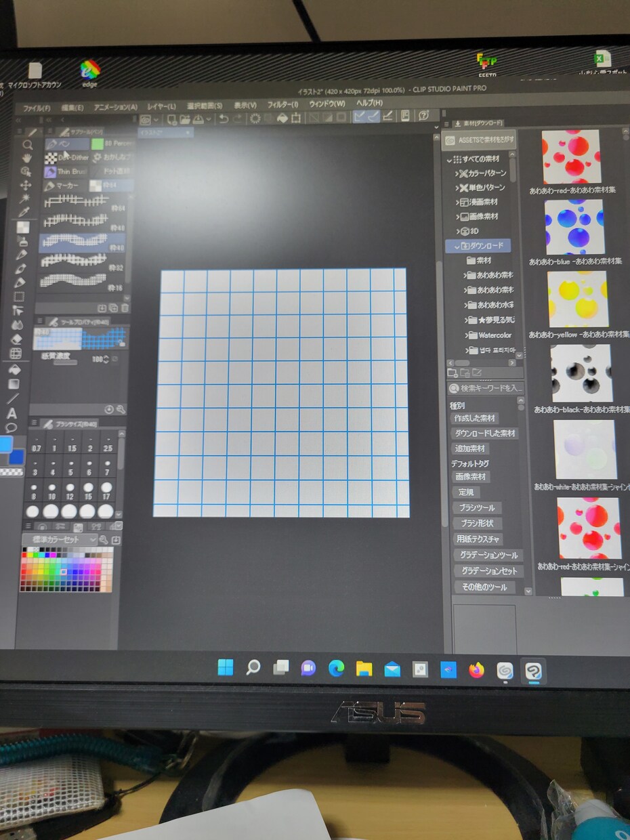630x840 pixels.
Task: Filter by ブラシツール tag
Action: [x=478, y=507]
